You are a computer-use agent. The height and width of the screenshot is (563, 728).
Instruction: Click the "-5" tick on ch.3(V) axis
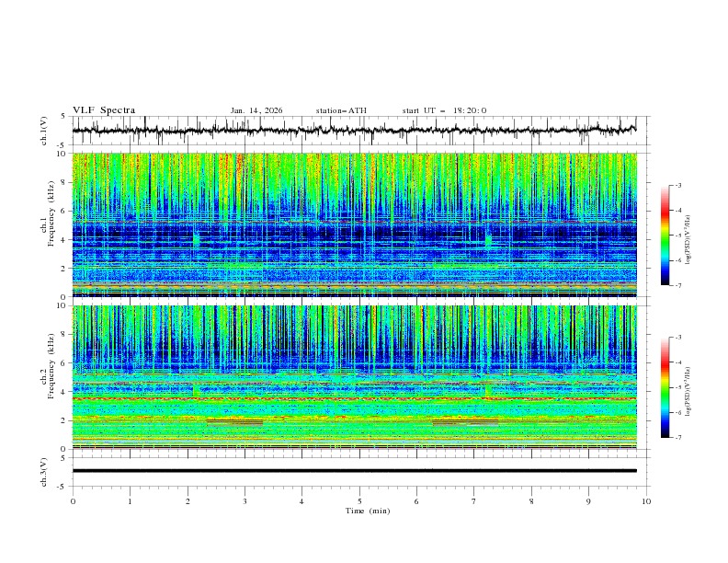click(63, 487)
